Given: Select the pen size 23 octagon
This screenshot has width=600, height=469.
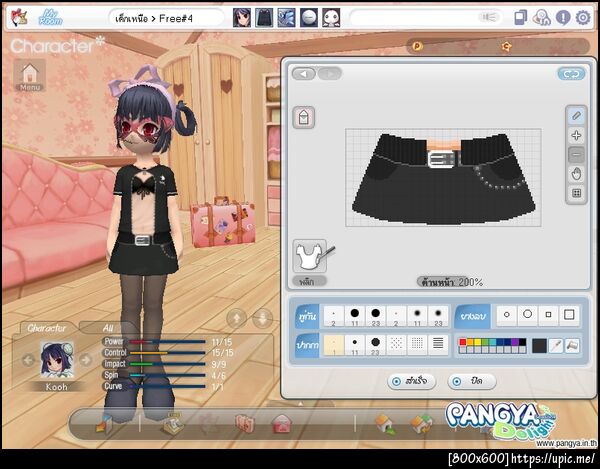Looking at the screenshot, I should click(376, 345).
